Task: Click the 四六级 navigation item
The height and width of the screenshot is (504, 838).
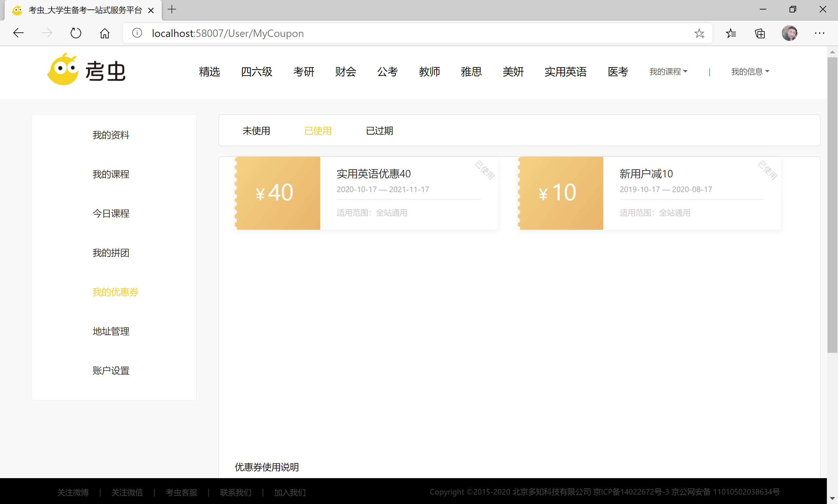Action: click(256, 72)
